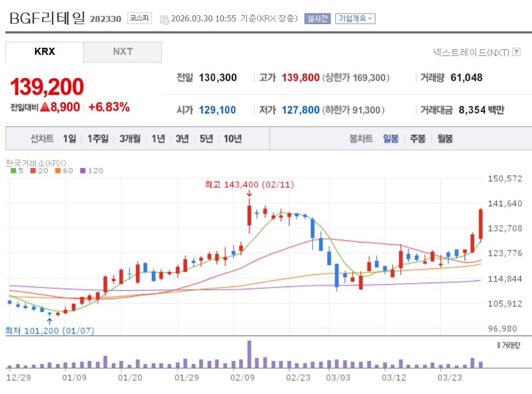The height and width of the screenshot is (394, 532).
Task: Show the 1일 line chart
Action: click(69, 139)
